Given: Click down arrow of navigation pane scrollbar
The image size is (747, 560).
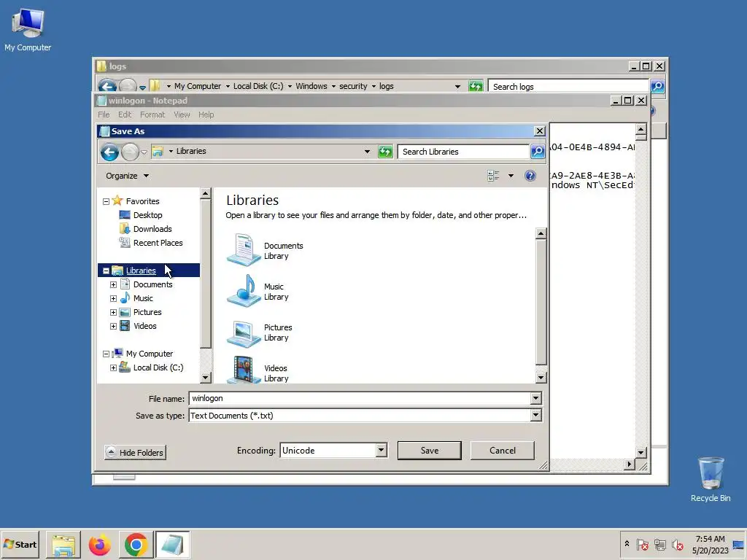Looking at the screenshot, I should [205, 378].
